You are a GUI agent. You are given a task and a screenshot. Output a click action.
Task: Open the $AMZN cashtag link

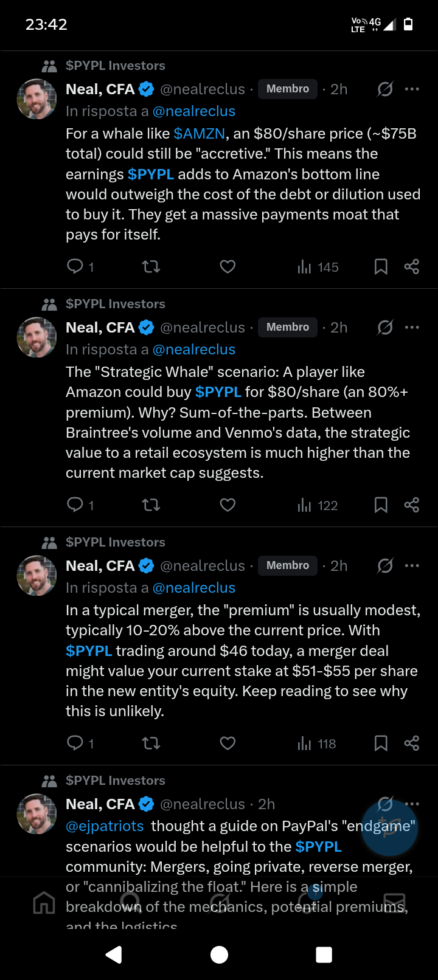point(199,134)
